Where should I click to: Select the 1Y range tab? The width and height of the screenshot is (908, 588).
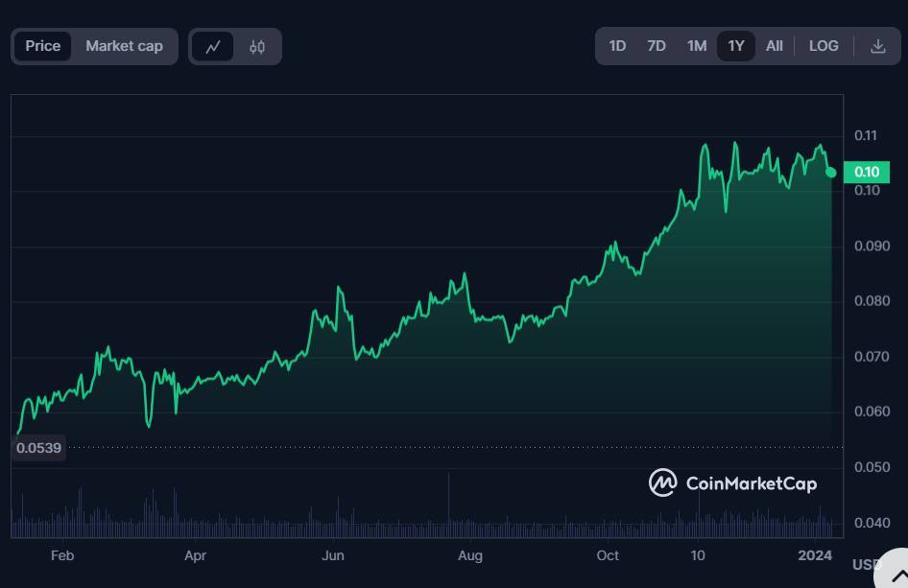736,45
